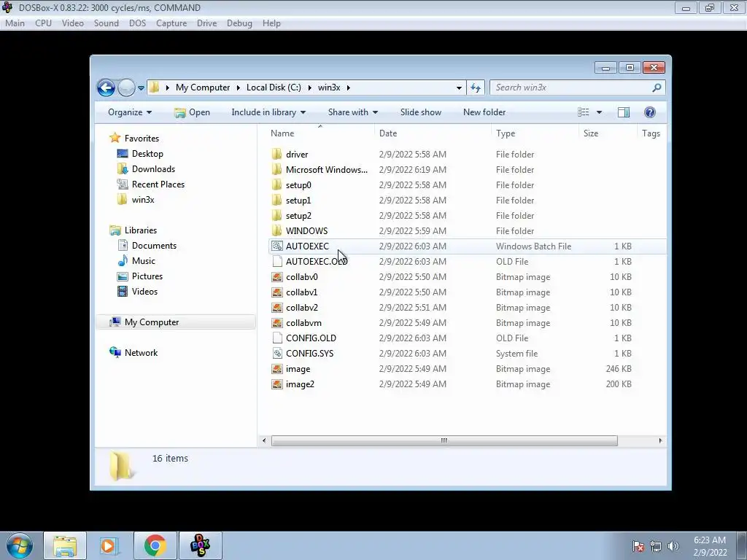Click the search magnifier icon
747x560 pixels.
(657, 87)
